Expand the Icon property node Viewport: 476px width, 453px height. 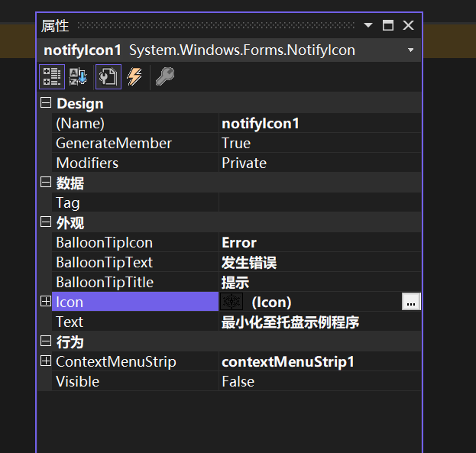click(46, 302)
